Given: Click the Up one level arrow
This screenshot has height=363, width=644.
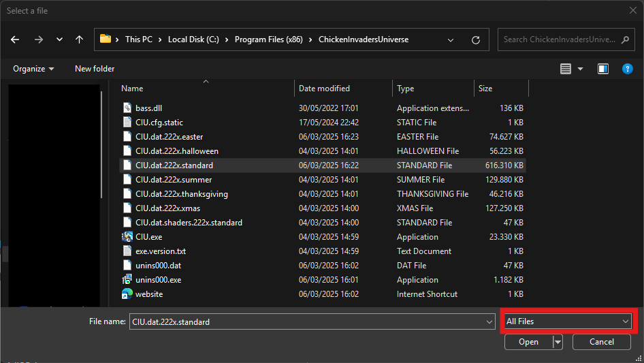Looking at the screenshot, I should pyautogui.click(x=79, y=40).
